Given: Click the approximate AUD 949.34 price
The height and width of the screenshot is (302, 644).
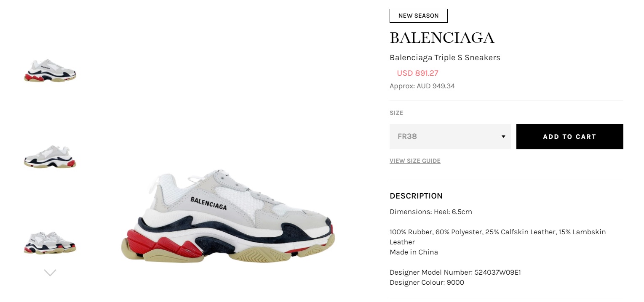Looking at the screenshot, I should (x=422, y=86).
